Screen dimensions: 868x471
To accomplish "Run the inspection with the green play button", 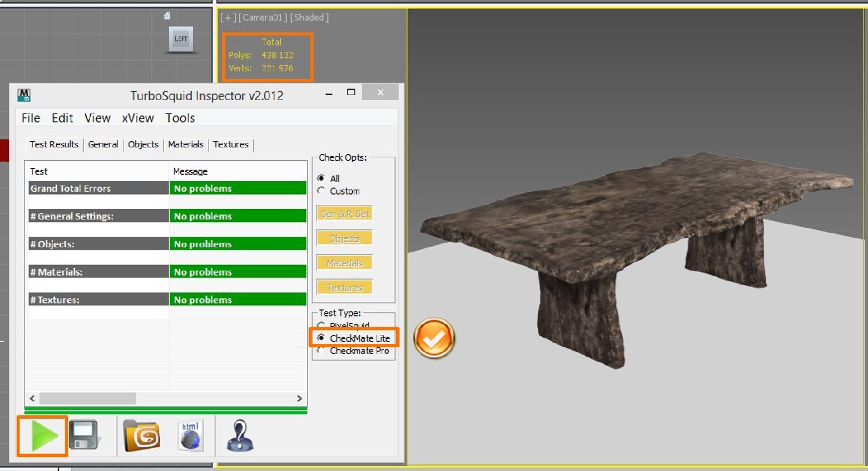I will 43,436.
